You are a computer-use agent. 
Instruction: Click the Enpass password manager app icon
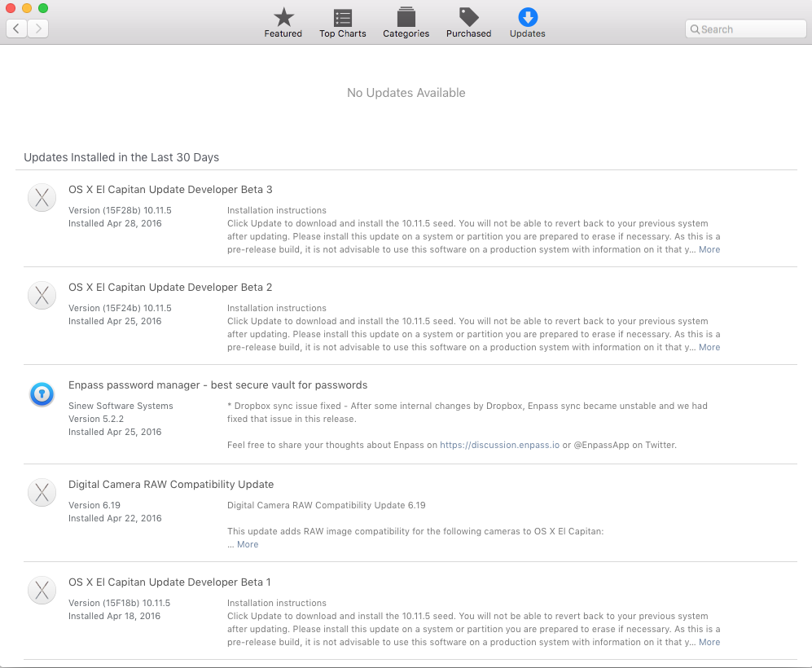[x=42, y=394]
